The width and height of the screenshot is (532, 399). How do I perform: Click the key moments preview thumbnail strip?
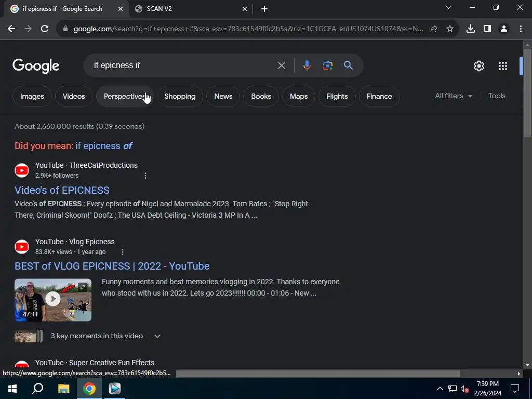pyautogui.click(x=29, y=336)
